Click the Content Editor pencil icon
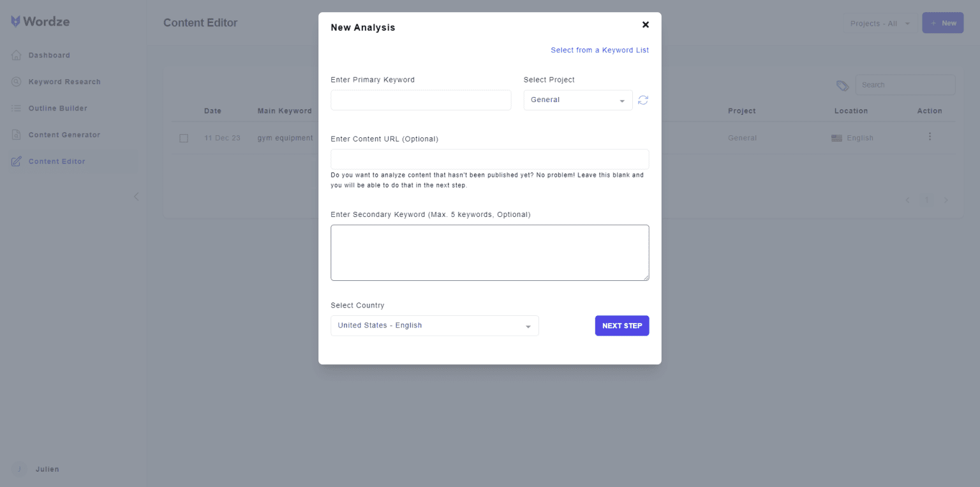 point(17,161)
